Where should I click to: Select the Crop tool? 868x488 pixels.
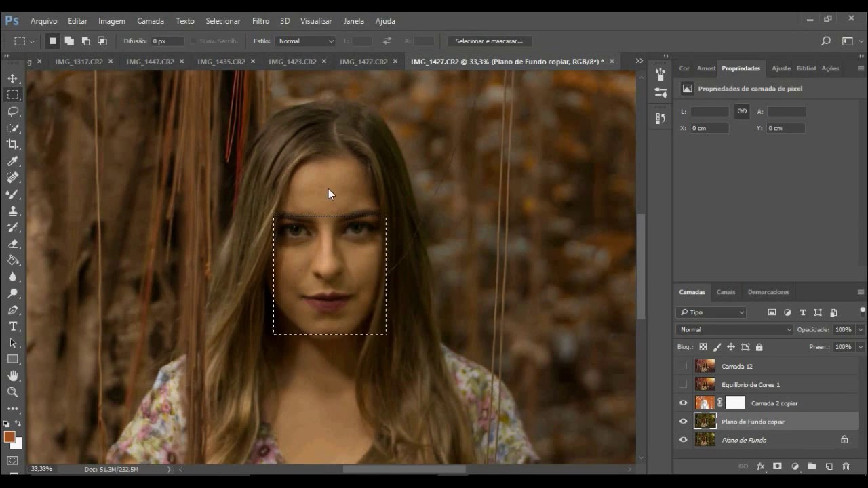(13, 144)
